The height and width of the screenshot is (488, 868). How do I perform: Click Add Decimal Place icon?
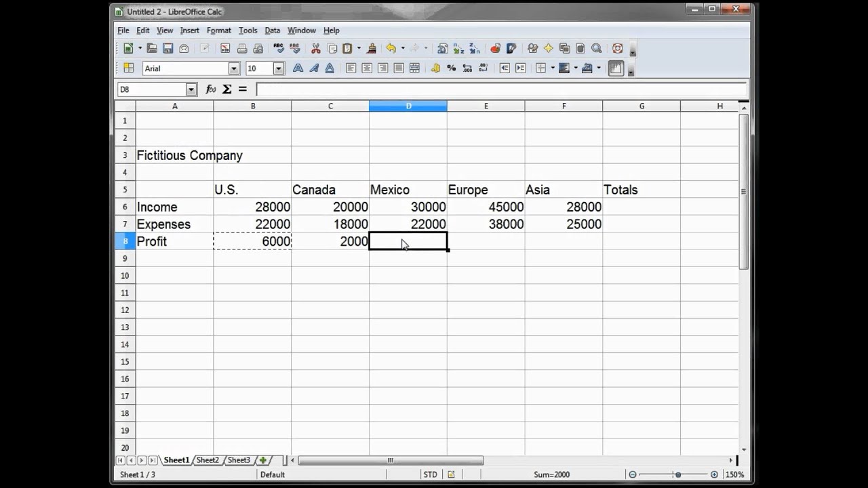(x=467, y=68)
